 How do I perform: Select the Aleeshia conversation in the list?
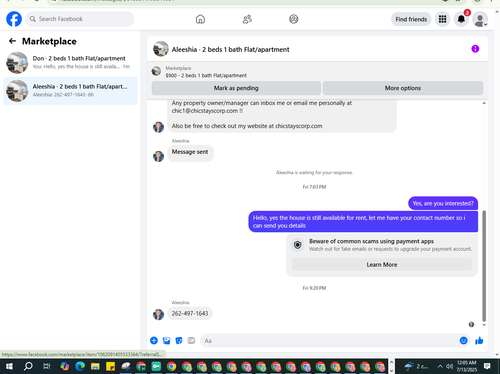pyautogui.click(x=70, y=90)
